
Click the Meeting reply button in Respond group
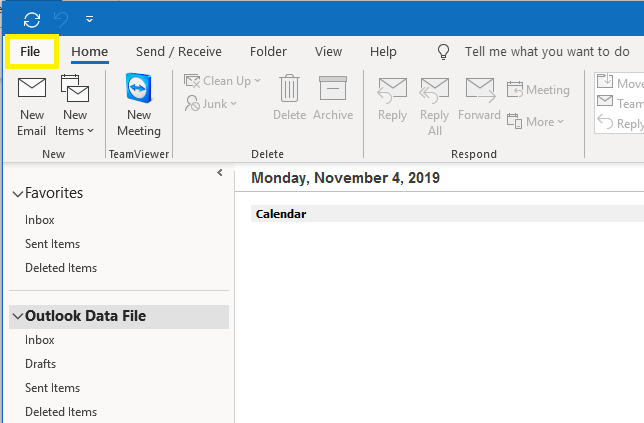pyautogui.click(x=538, y=90)
